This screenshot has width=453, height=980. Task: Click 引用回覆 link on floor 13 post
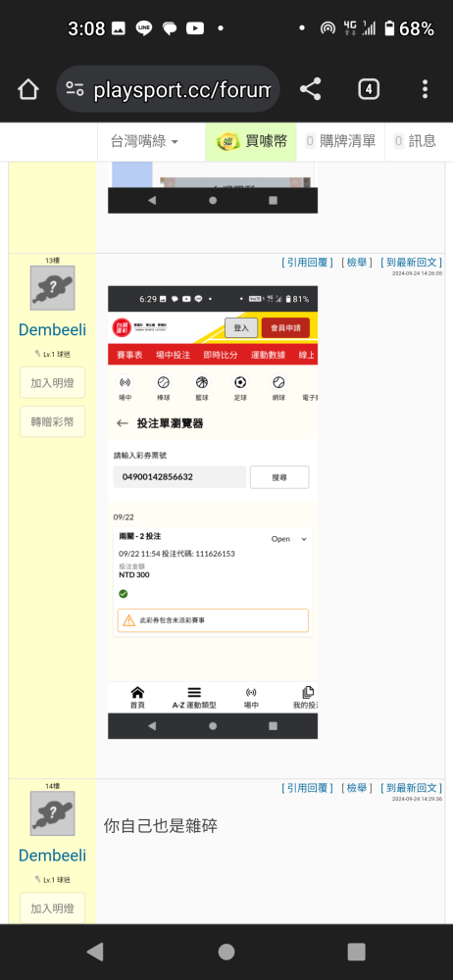point(307,263)
